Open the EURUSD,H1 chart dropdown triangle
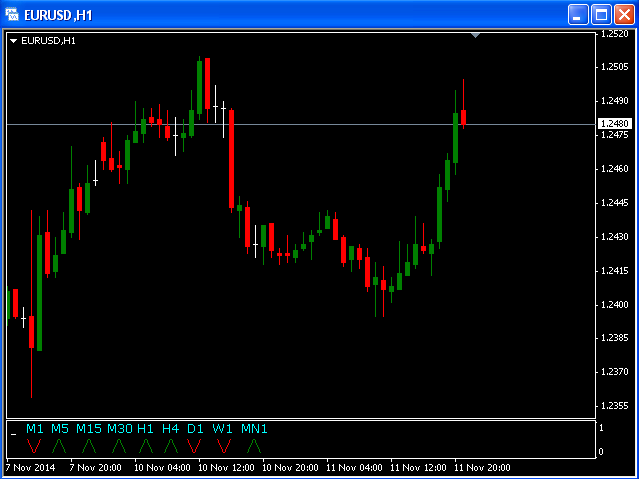This screenshot has height=480, width=640. [x=14, y=41]
